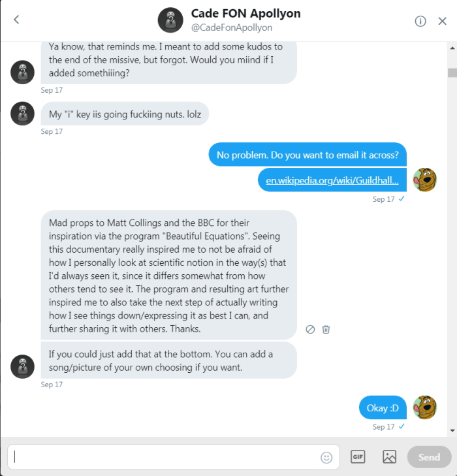
Task: Open the conversation info icon
Action: click(x=420, y=21)
